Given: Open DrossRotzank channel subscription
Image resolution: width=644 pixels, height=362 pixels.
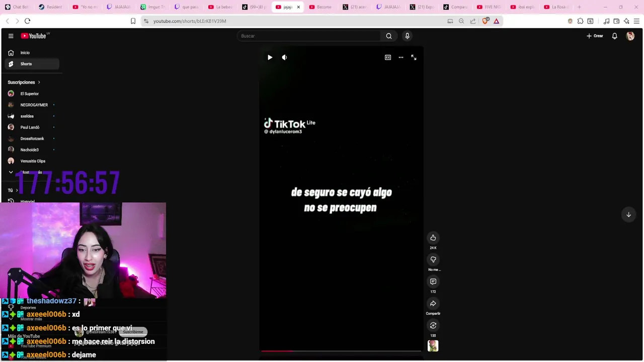Looking at the screenshot, I should [x=32, y=139].
